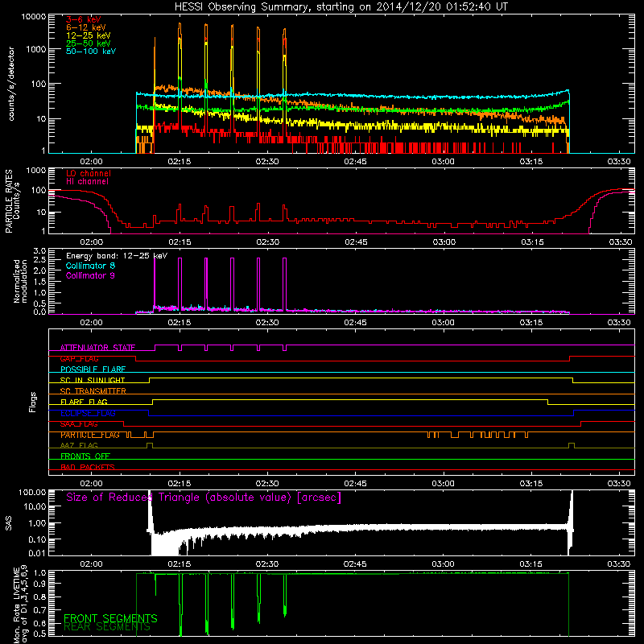This screenshot has width=644, height=644.
Task: Select the SC_IN_SUNLIGHT flag label
Action: click(93, 380)
